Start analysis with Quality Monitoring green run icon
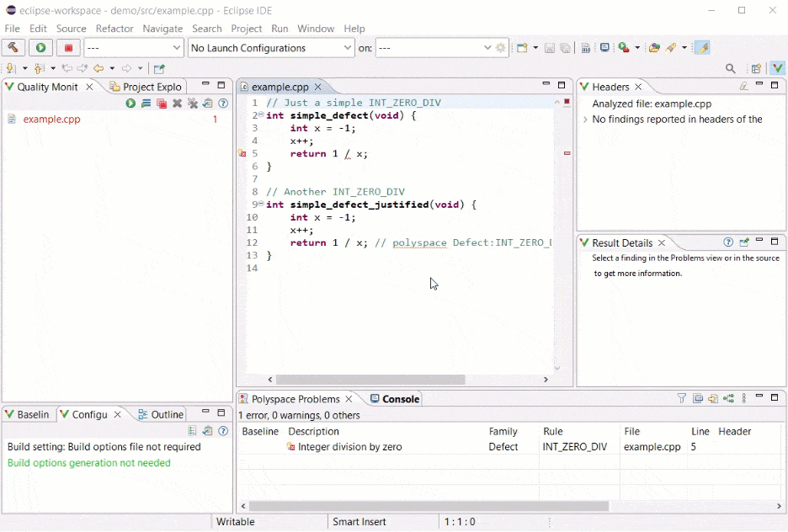 click(130, 104)
